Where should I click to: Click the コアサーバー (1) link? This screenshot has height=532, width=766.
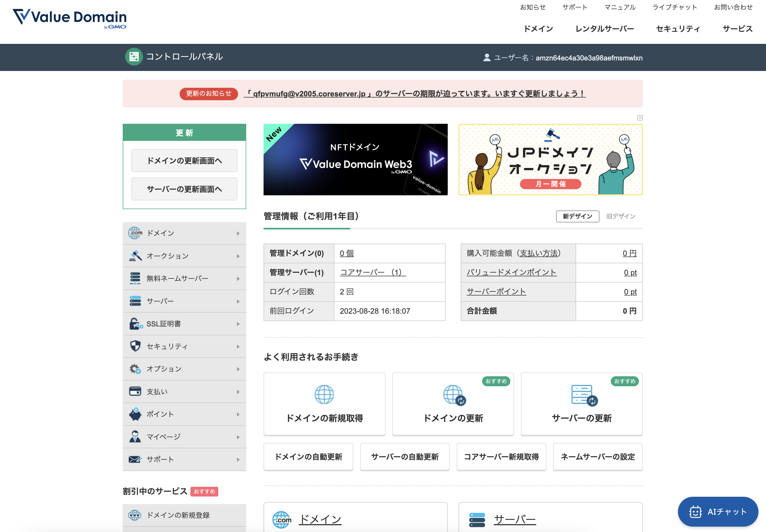click(x=373, y=272)
